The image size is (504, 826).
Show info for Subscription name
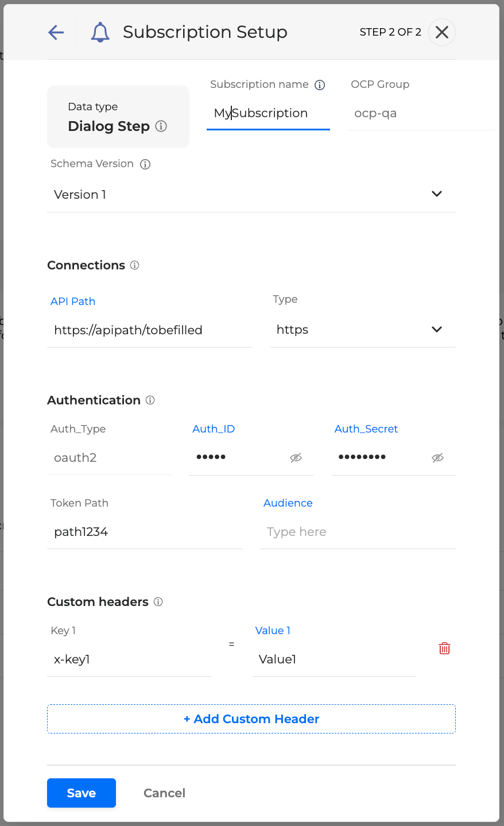[x=320, y=85]
